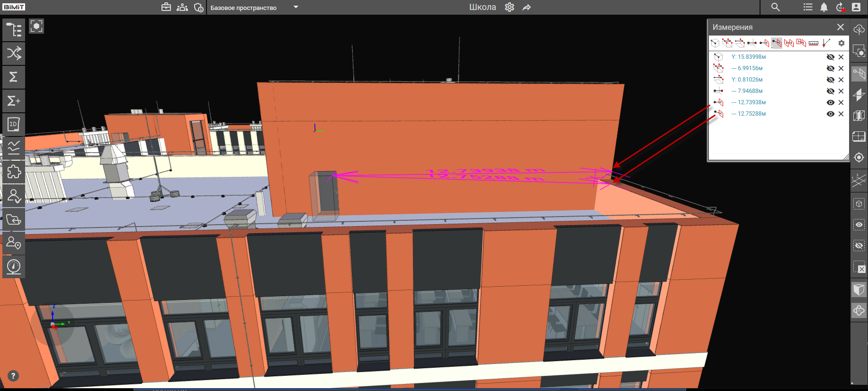Viewport: 868px width, 391px height.
Task: Click the section plane tool icon
Action: [x=859, y=95]
